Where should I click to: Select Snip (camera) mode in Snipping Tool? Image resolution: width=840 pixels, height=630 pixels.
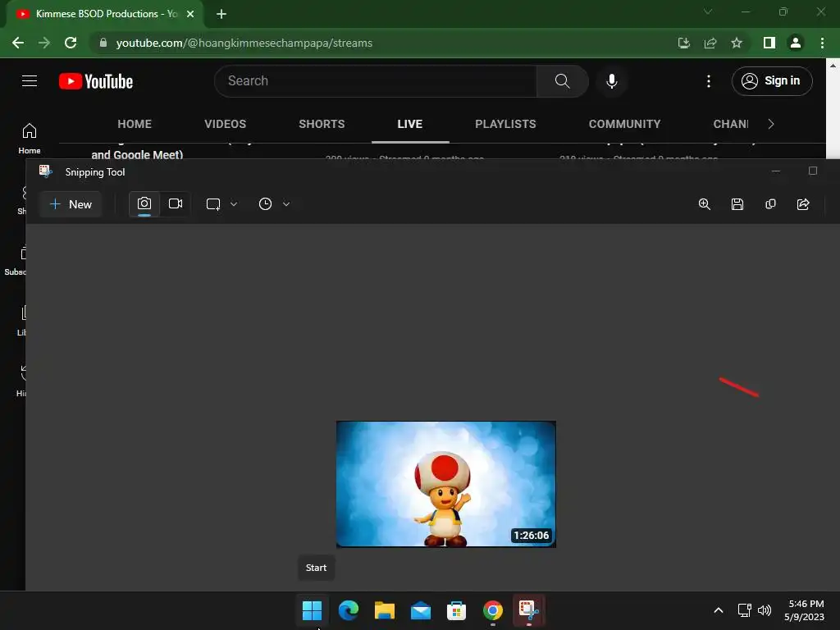click(x=144, y=204)
